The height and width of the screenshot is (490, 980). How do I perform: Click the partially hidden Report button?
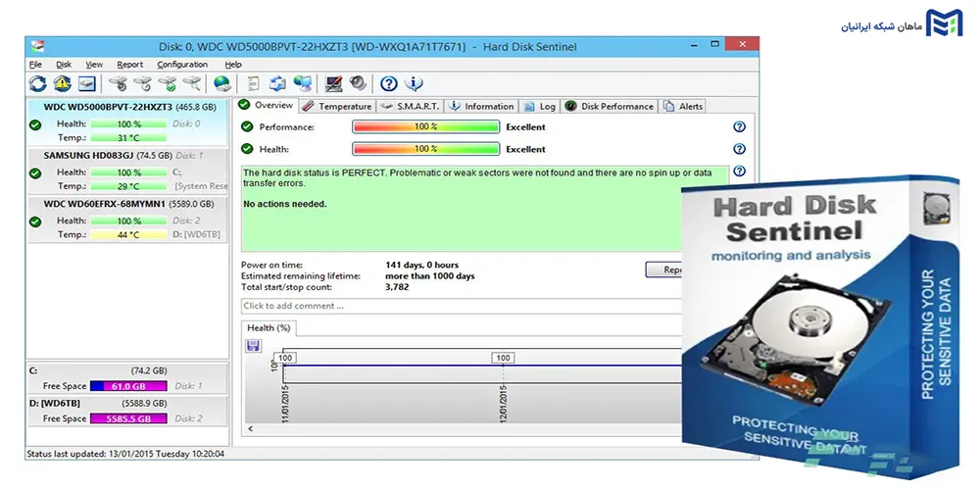tap(663, 270)
